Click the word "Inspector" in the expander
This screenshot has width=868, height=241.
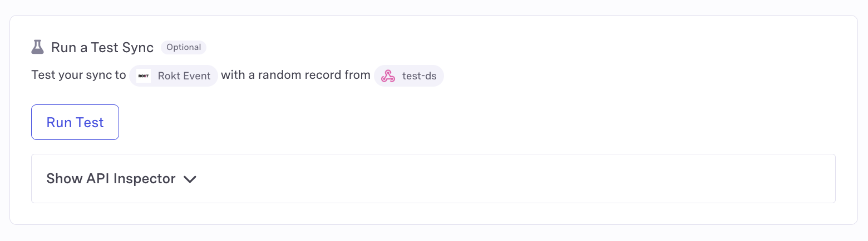pos(145,179)
